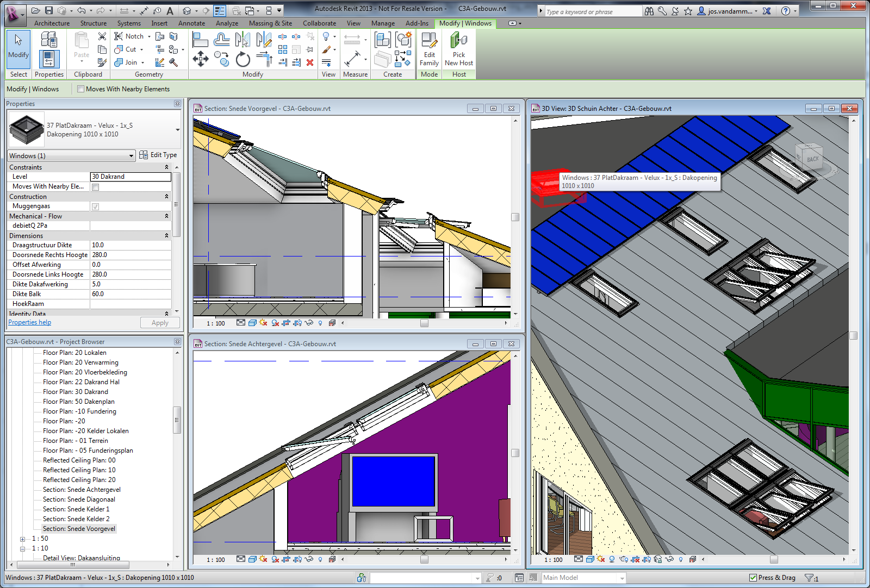
Task: Toggle Moves With Nearby Elements in options bar
Action: click(80, 89)
